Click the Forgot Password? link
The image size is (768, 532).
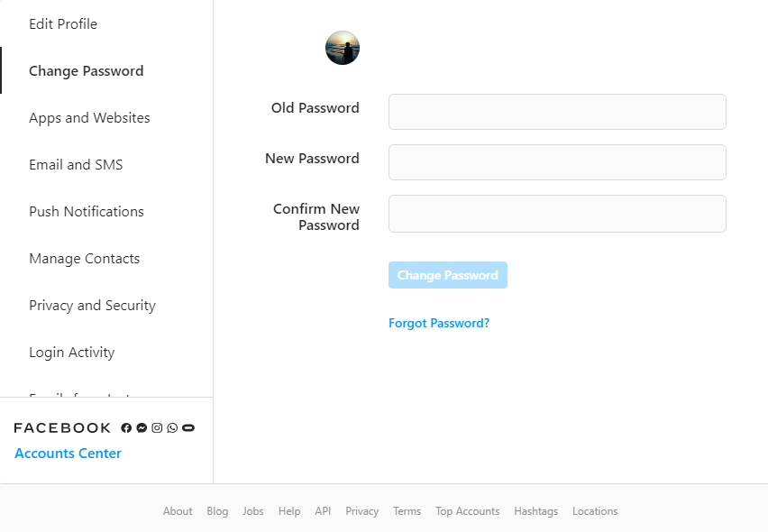[x=439, y=323]
